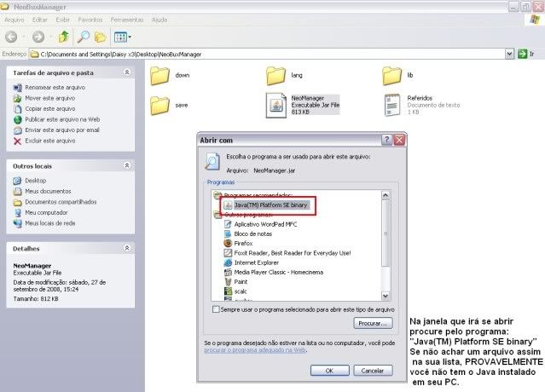This screenshot has width=545, height=392.
Task: Click Copiar este arquivo
Action: tap(50, 109)
